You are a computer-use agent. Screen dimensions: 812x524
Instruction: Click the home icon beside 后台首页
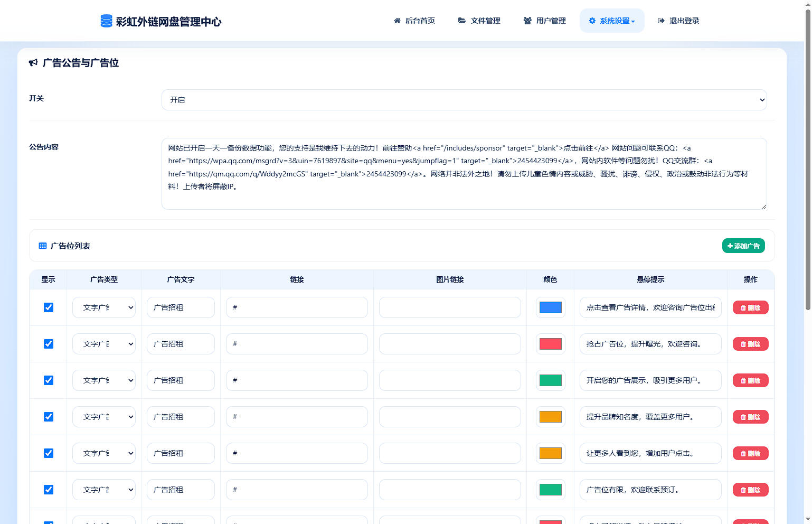click(397, 21)
